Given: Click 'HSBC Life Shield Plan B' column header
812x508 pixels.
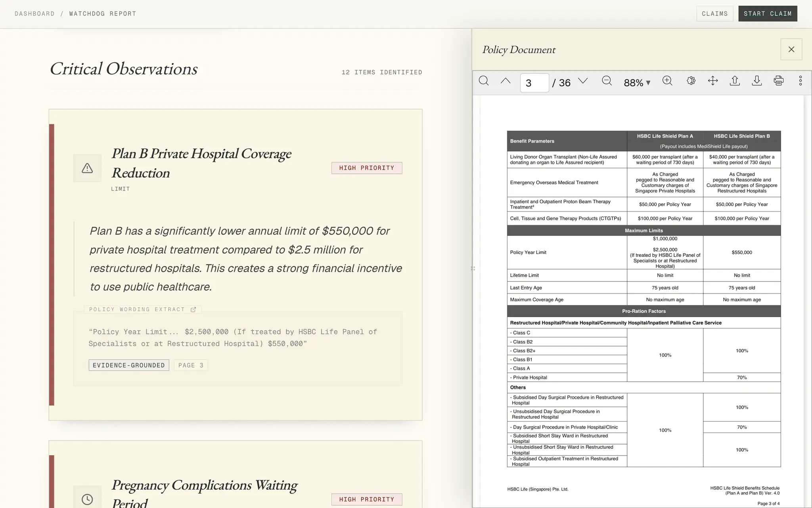Looking at the screenshot, I should point(742,136).
